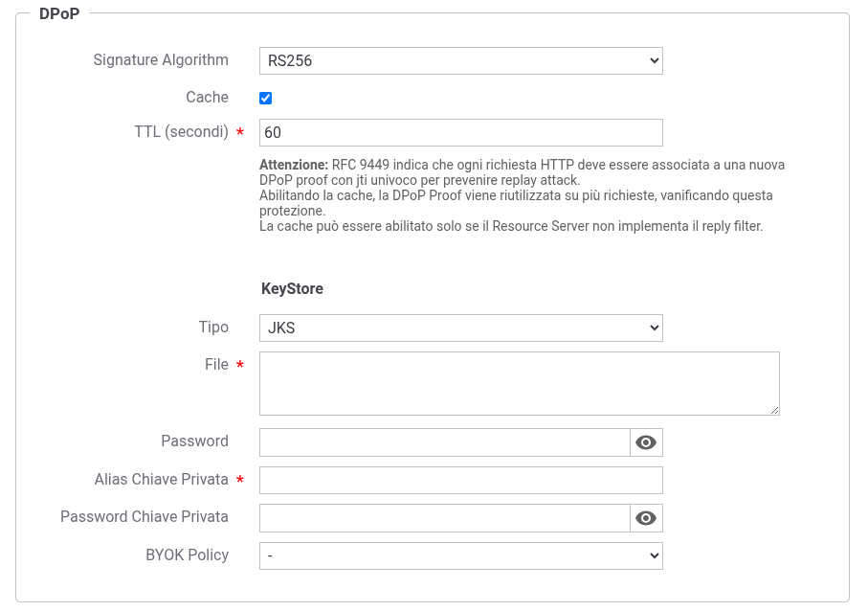Show the KeyStore Password with eye icon

coord(646,441)
